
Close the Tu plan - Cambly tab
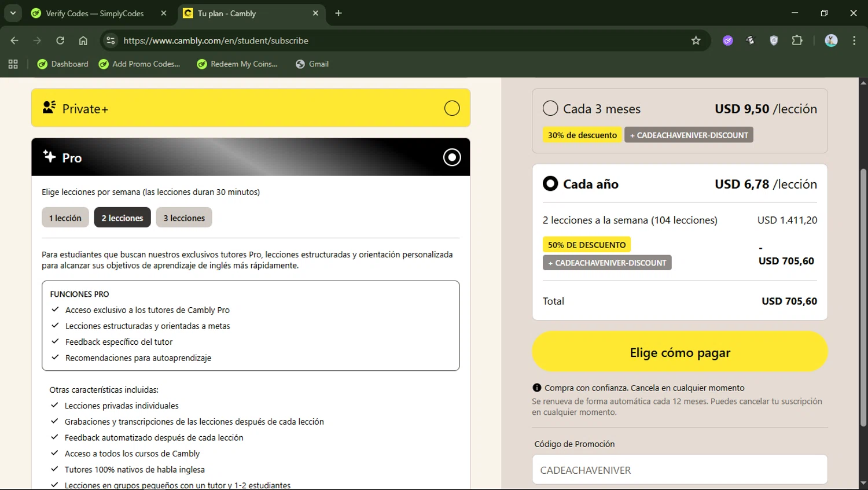(315, 13)
